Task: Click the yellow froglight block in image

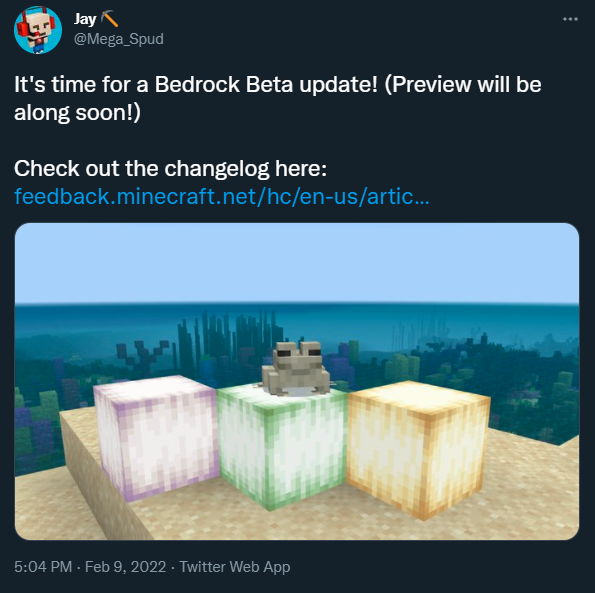Action: (419, 450)
